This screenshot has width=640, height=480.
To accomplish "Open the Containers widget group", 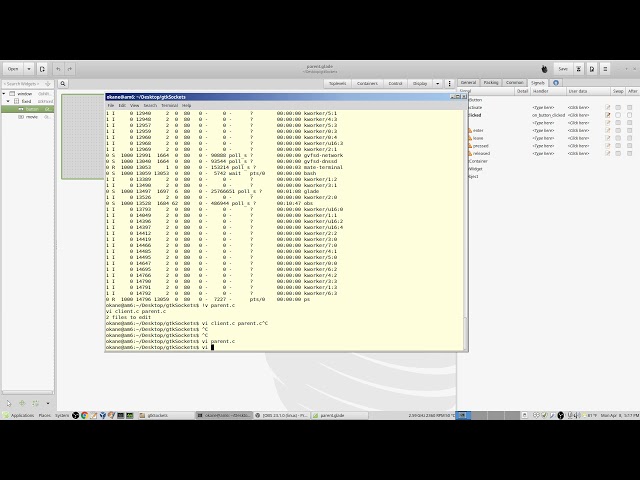I will tap(367, 84).
